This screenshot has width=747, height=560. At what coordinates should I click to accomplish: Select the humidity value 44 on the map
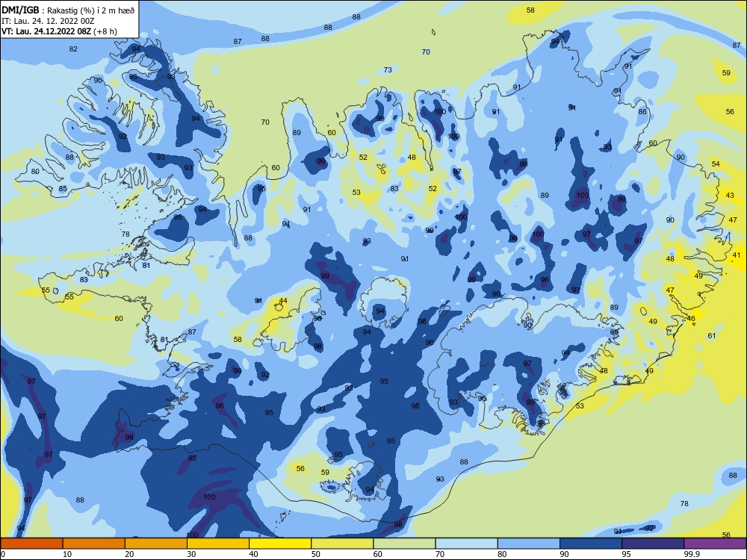point(283,300)
